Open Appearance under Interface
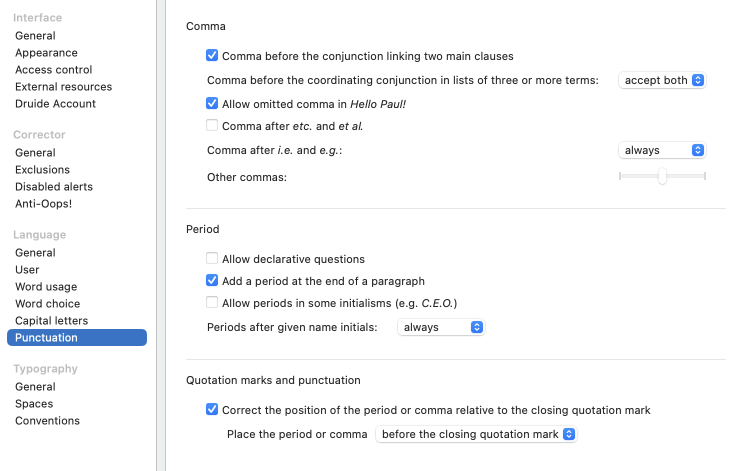Image resolution: width=740 pixels, height=471 pixels. click(46, 53)
